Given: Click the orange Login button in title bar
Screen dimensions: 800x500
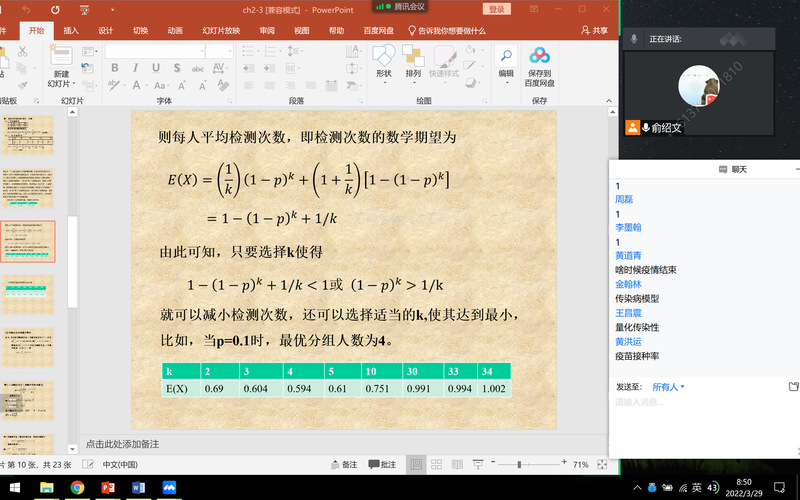Looking at the screenshot, I should point(496,9).
